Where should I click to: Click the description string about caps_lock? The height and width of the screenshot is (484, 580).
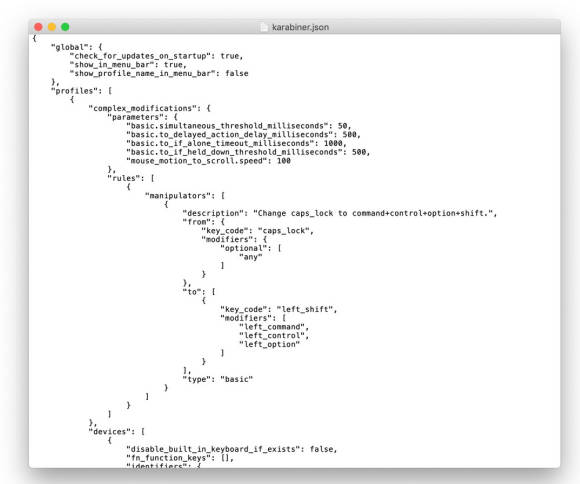[373, 213]
